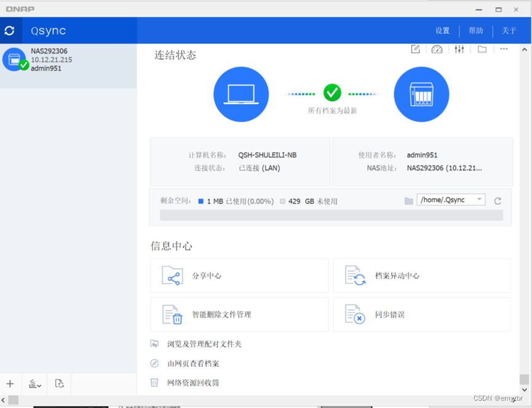The image size is (532, 408).
Task: Click vertical scrollbar up arrow
Action: click(x=525, y=50)
